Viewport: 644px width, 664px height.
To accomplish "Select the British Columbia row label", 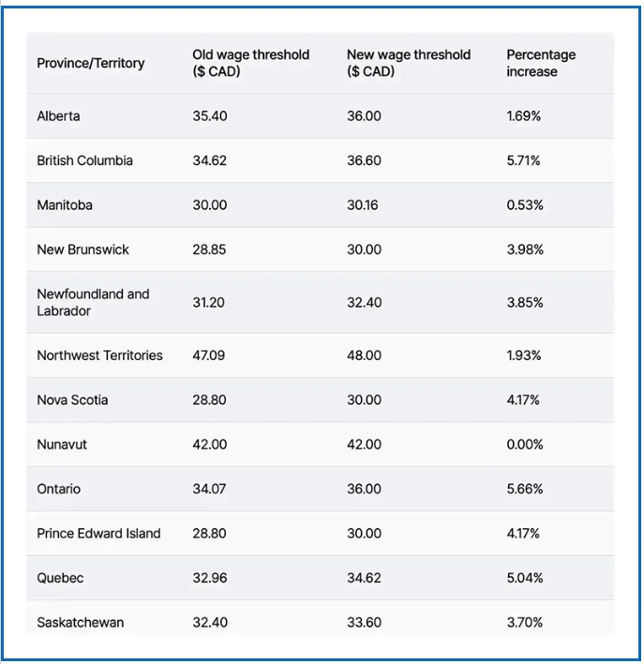I will (84, 160).
